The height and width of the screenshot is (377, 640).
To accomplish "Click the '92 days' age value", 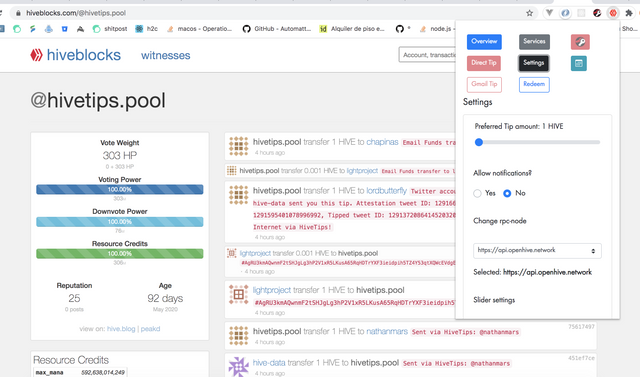I will point(165,298).
